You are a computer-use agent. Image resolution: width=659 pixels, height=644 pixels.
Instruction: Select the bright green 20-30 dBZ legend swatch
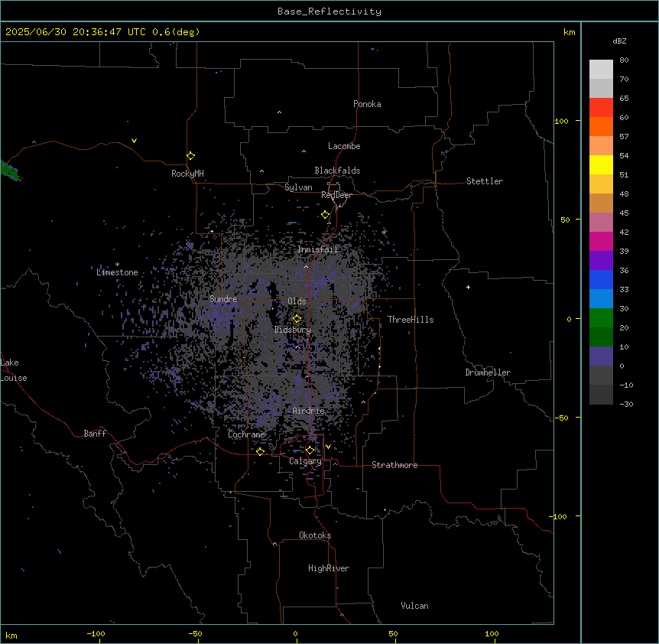(x=601, y=318)
